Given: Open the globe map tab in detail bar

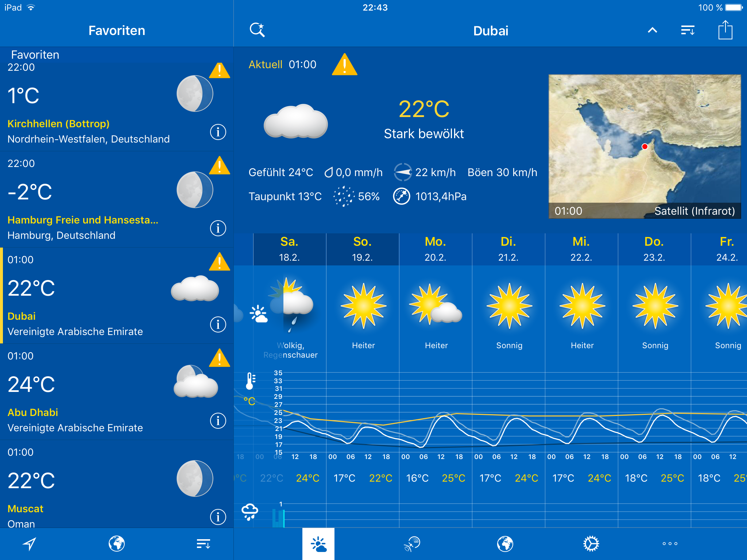Looking at the screenshot, I should (505, 544).
